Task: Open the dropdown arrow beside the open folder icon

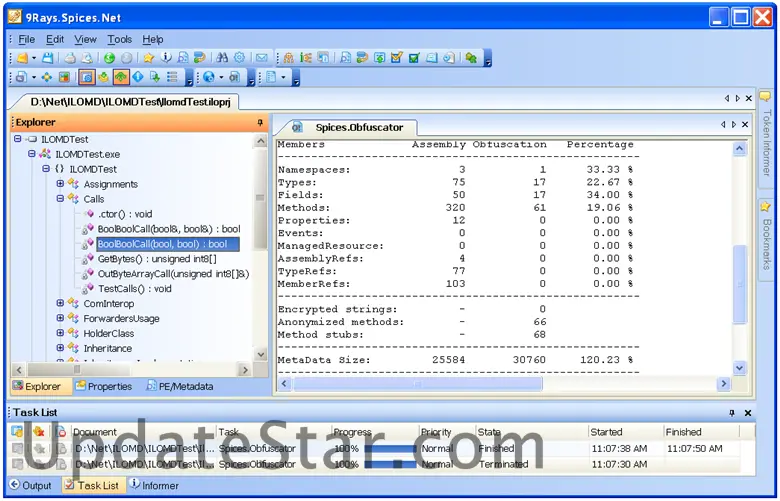Action: [34, 58]
